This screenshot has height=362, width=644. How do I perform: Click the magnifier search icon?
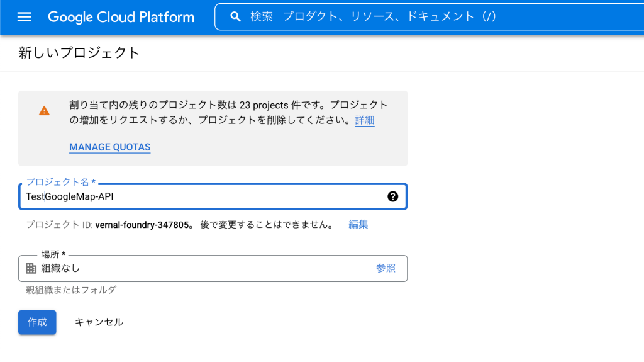pyautogui.click(x=235, y=16)
